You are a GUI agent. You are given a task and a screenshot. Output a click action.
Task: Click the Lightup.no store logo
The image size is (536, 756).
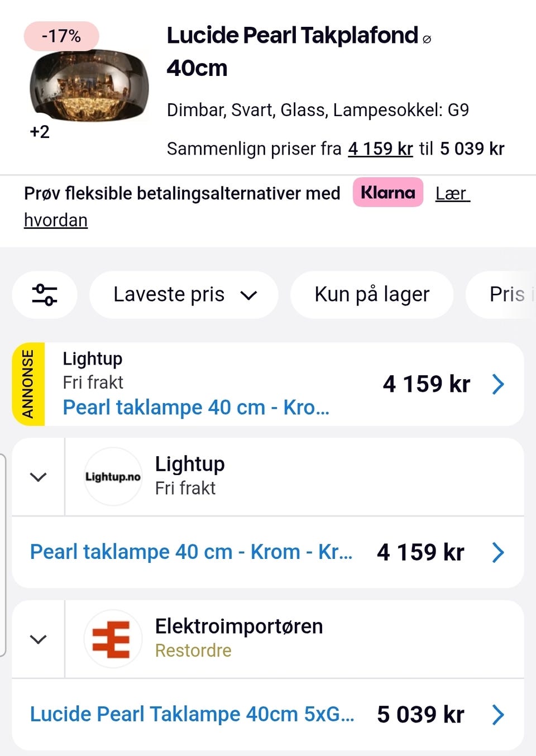pos(113,476)
